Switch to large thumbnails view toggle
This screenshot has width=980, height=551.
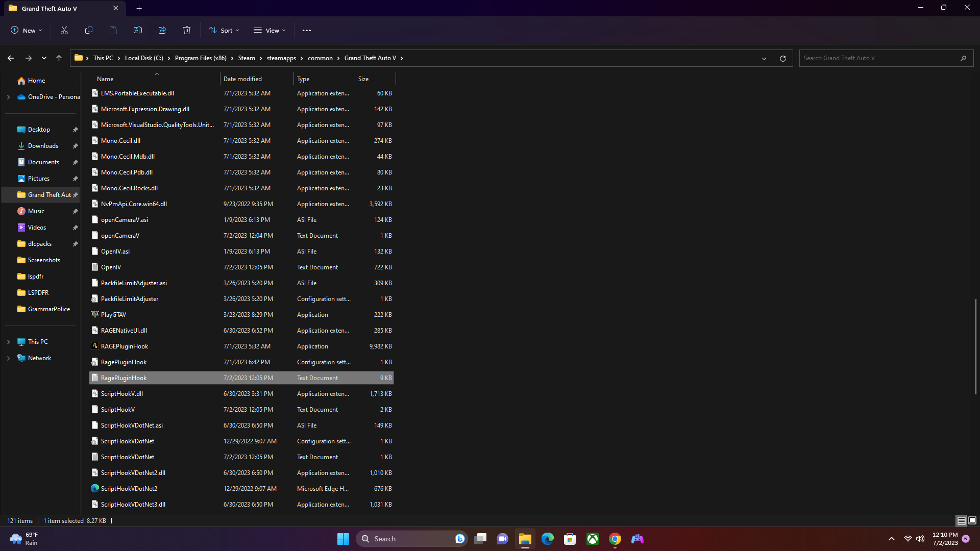coord(972,520)
